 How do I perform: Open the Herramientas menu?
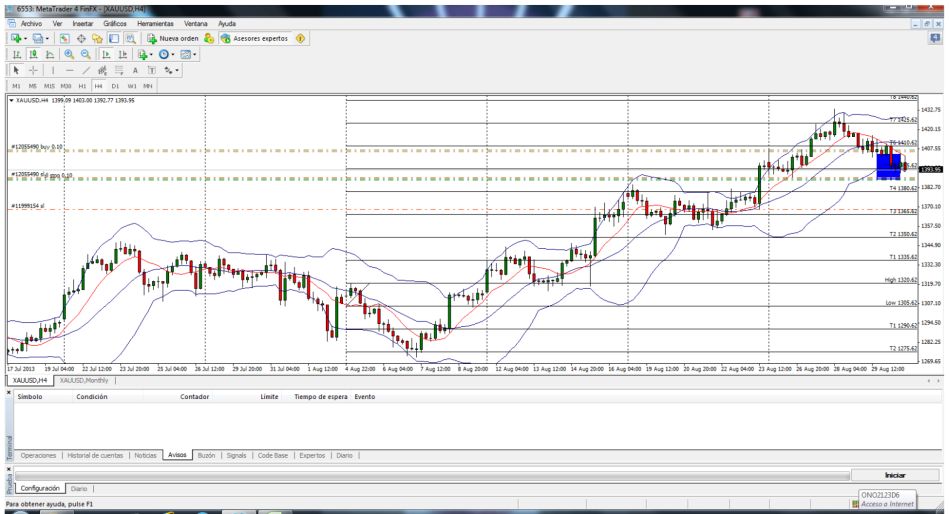point(155,23)
